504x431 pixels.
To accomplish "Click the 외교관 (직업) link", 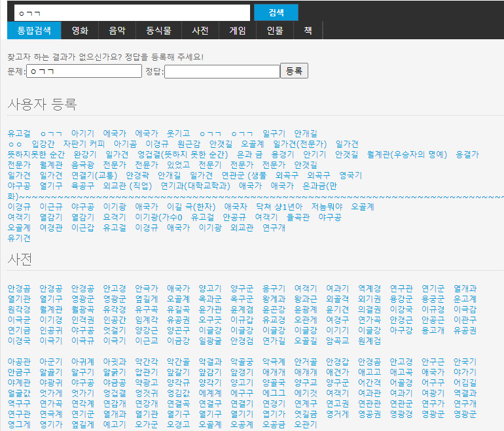I will click(x=128, y=186).
